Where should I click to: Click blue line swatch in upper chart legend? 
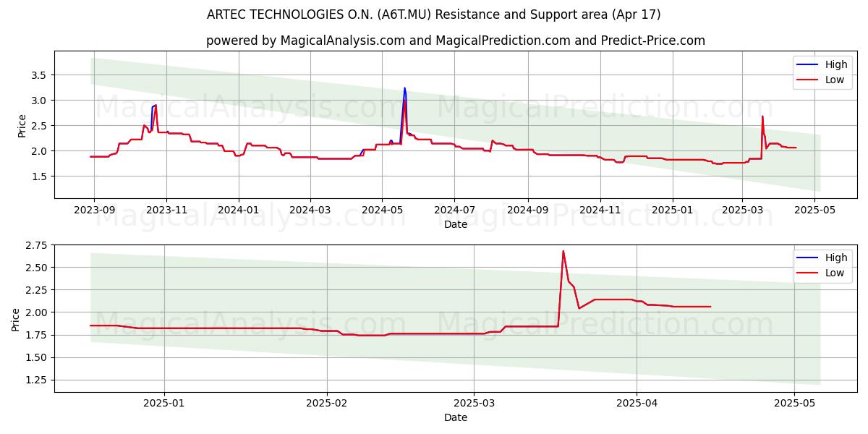(807, 65)
